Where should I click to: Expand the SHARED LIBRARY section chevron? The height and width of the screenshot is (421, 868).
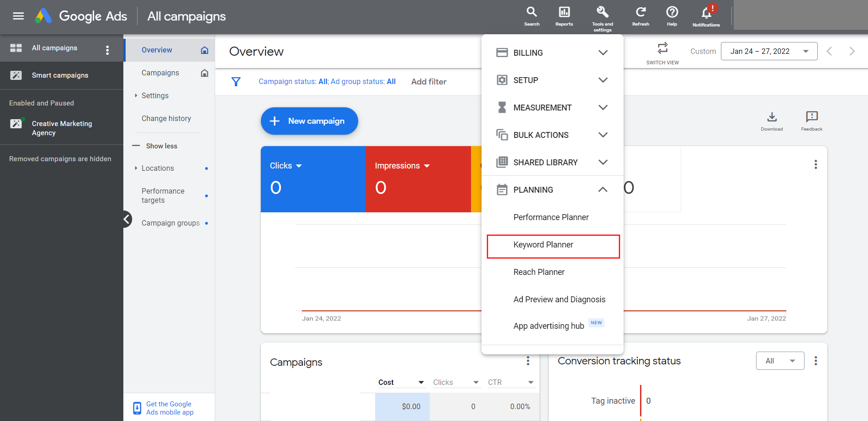pyautogui.click(x=603, y=162)
